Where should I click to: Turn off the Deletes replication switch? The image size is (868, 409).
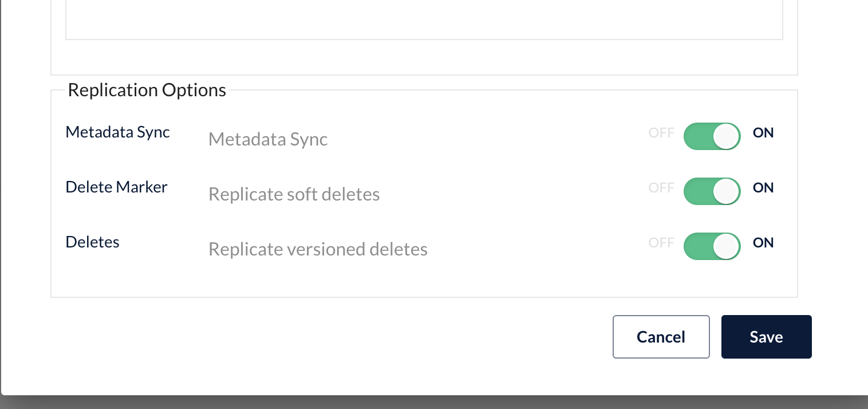(x=712, y=246)
